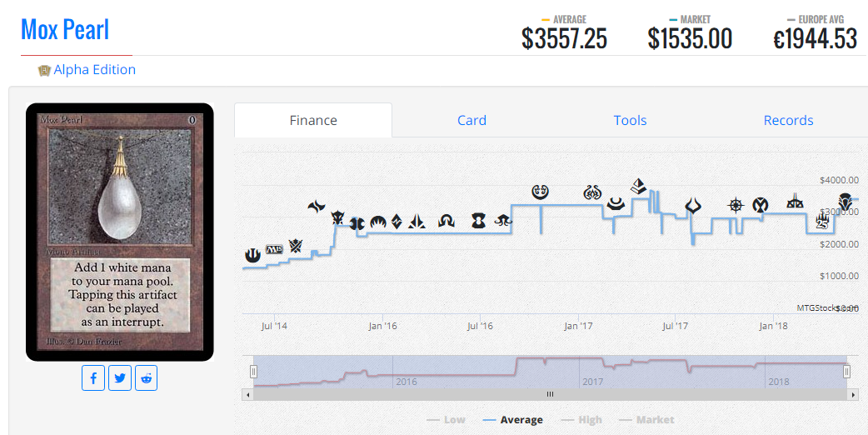Click the M15 set symbol on price chart
Viewport: 868px width, 435px height.
(274, 250)
